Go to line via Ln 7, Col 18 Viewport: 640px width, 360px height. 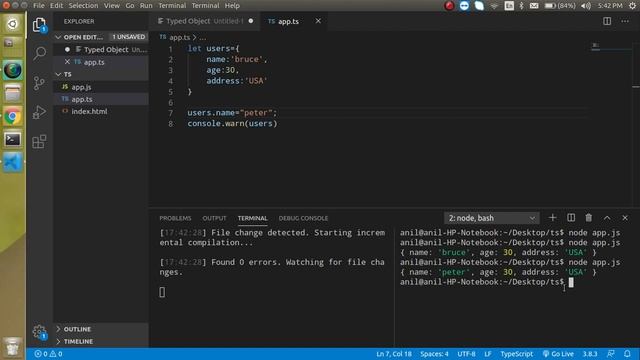394,354
